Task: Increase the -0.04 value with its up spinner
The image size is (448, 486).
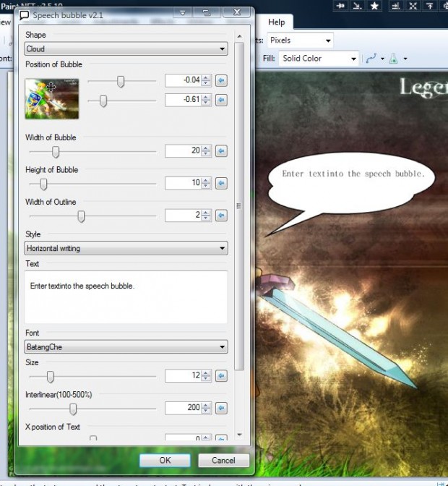Action: click(206, 77)
